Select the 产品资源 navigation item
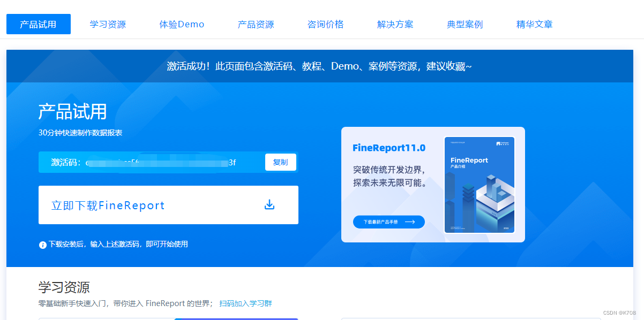644x320 pixels. pyautogui.click(x=256, y=24)
